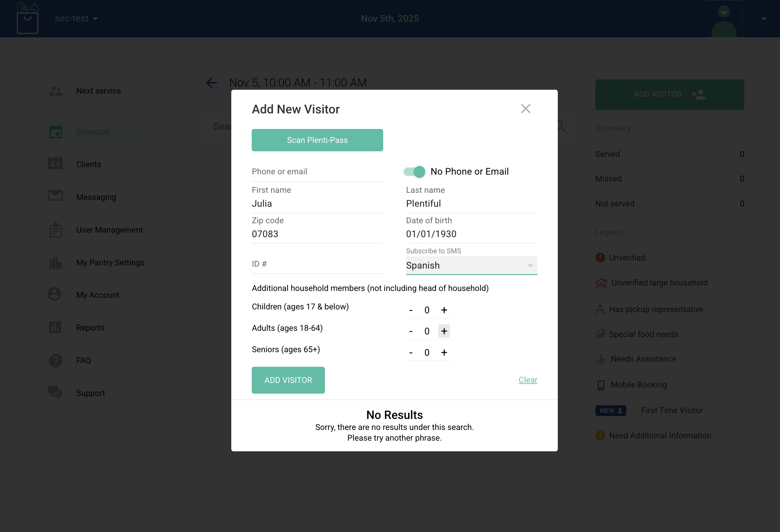Decrease Children count with minus button
Viewport: 780px width, 532px height.
point(411,310)
